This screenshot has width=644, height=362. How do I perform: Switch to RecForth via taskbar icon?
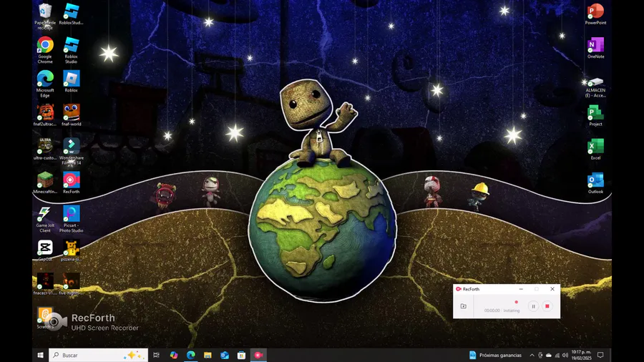(x=258, y=355)
